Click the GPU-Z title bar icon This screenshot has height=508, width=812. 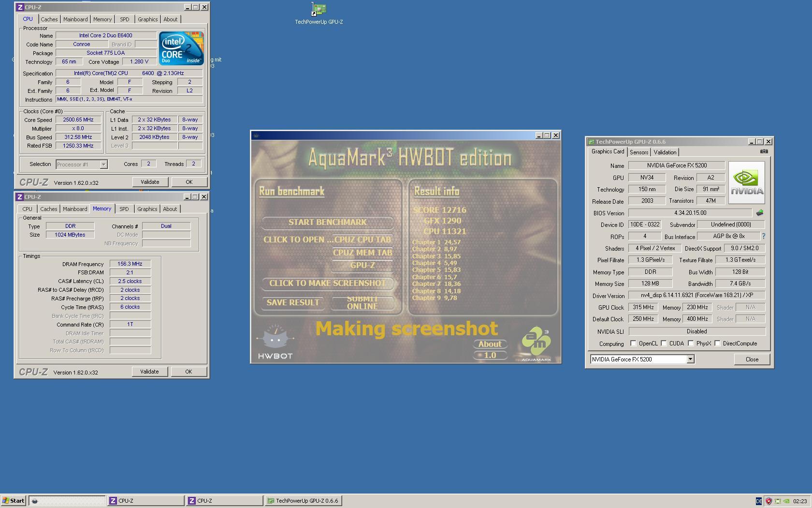pos(591,142)
